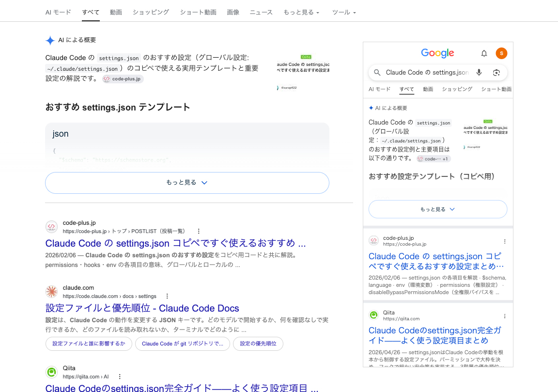The image size is (558, 392).
Task: Open more options for the claude.com result
Action: coord(167,296)
